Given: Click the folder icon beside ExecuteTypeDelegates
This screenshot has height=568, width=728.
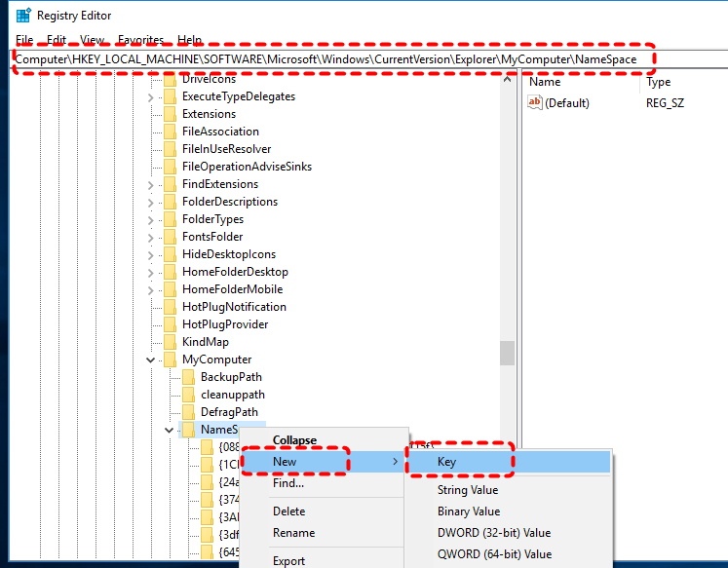Looking at the screenshot, I should 170,96.
